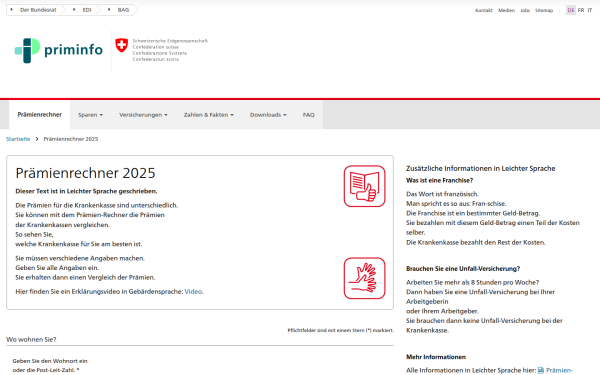The height and width of the screenshot is (375, 600).
Task: Select the Prämienrechner tab
Action: [x=39, y=114]
